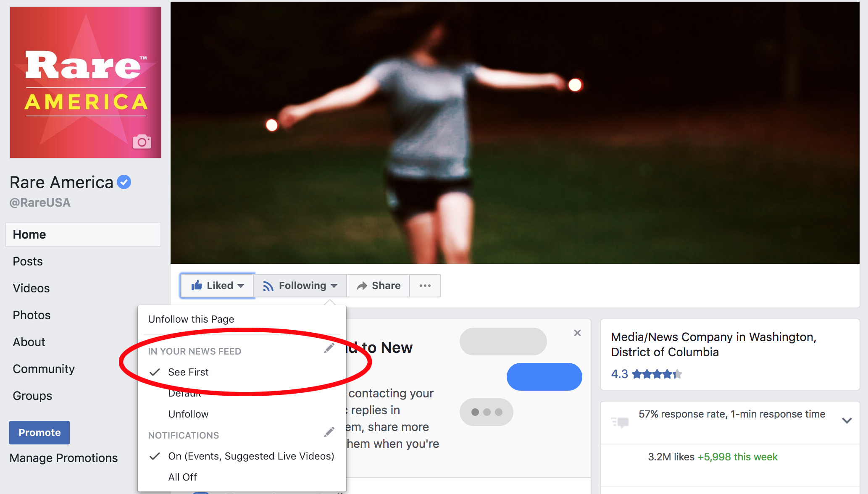Screen dimensions: 868x494
Task: Dismiss the card with X icon
Action: [577, 333]
